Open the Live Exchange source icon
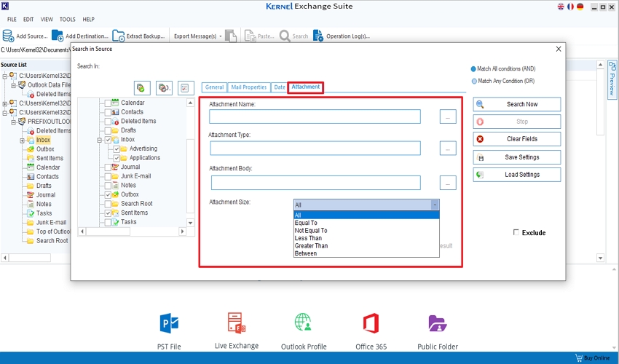Screen dimensions: 619x364 tap(237, 323)
